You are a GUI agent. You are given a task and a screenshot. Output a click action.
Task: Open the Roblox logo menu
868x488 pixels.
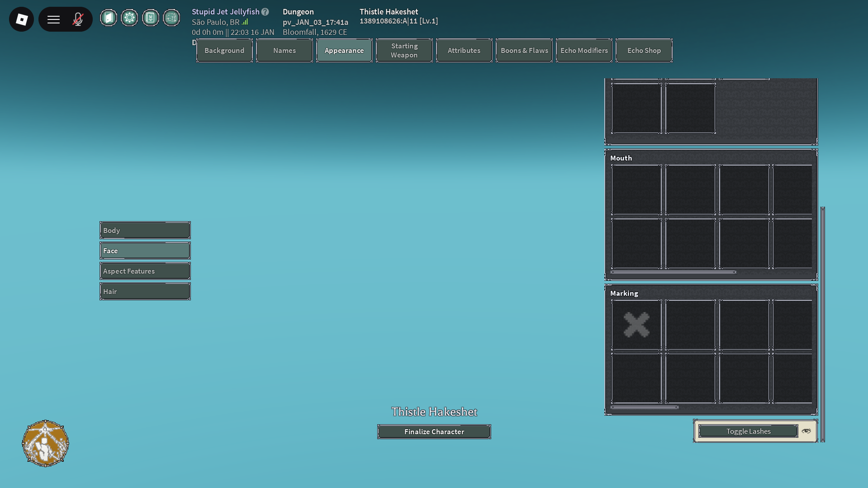click(21, 19)
